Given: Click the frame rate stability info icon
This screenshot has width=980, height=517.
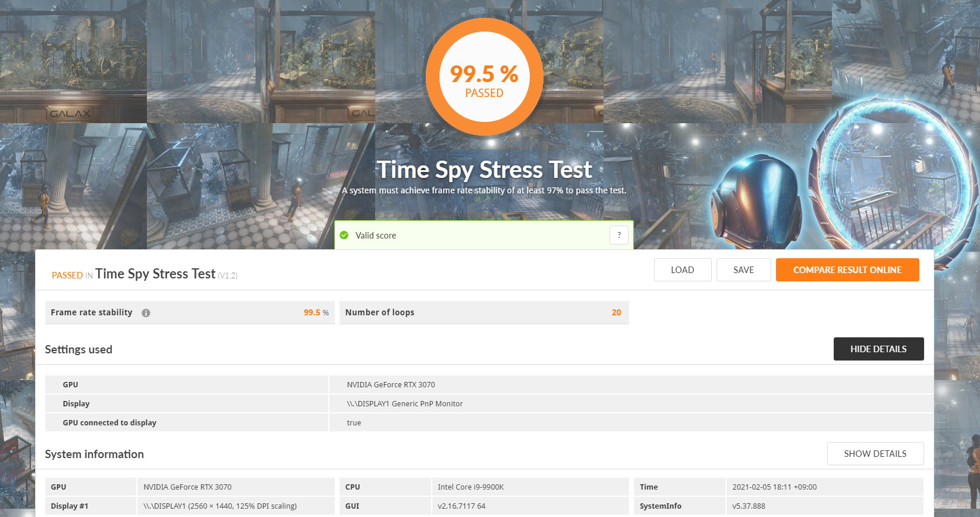Looking at the screenshot, I should [x=146, y=313].
